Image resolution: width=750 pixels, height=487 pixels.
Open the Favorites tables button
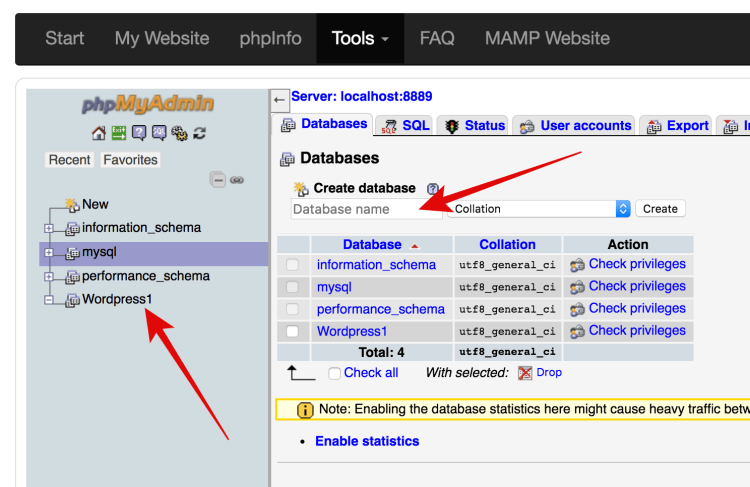click(x=130, y=160)
